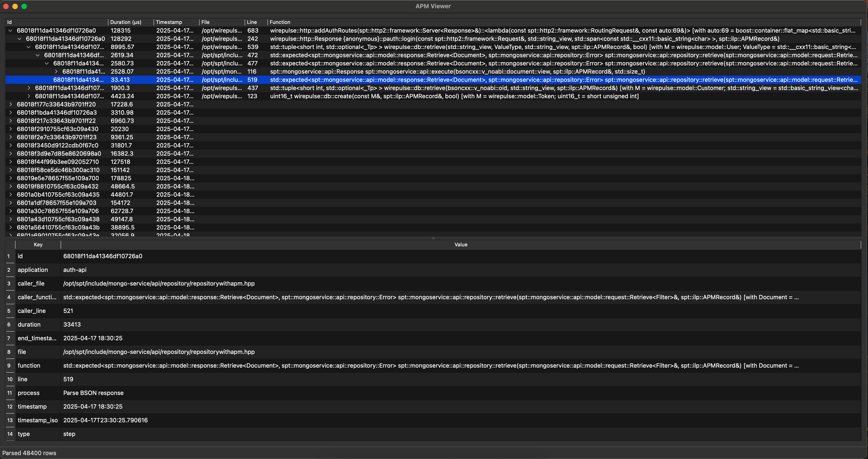
Task: Minimize the window with the yellow button
Action: (15, 6)
